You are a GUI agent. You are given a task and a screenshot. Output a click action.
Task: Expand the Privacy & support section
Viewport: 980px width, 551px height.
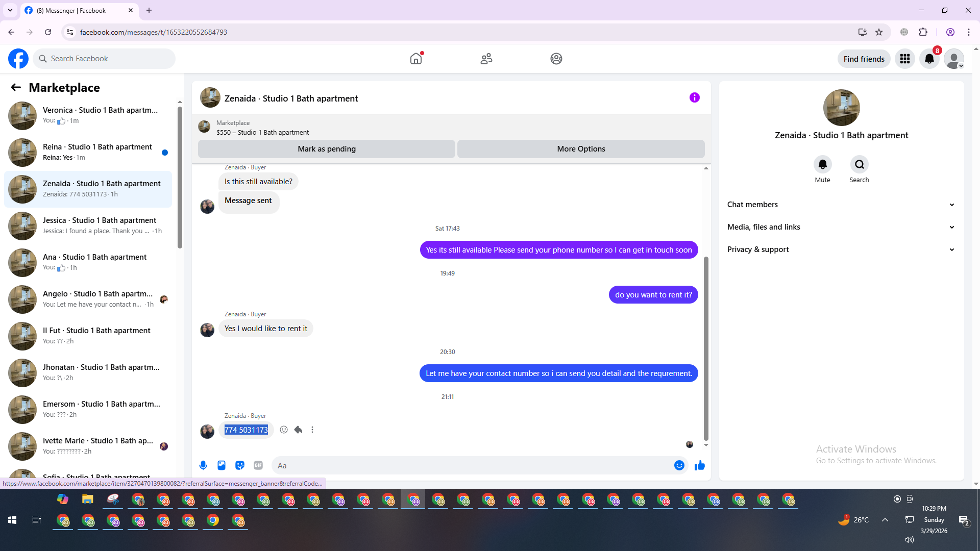(841, 249)
